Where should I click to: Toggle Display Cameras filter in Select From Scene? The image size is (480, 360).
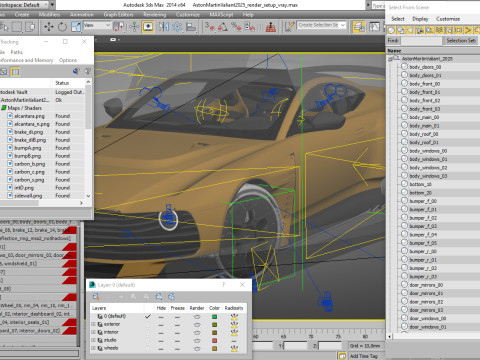point(420,31)
